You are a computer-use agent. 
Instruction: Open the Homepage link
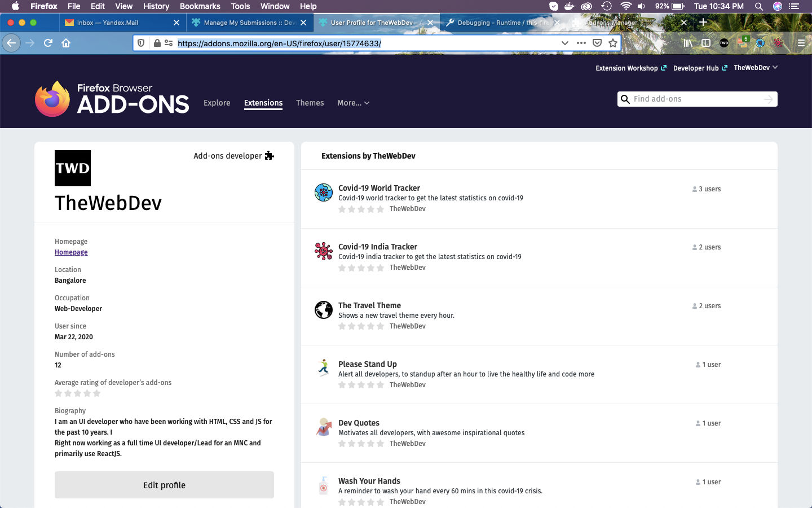71,252
